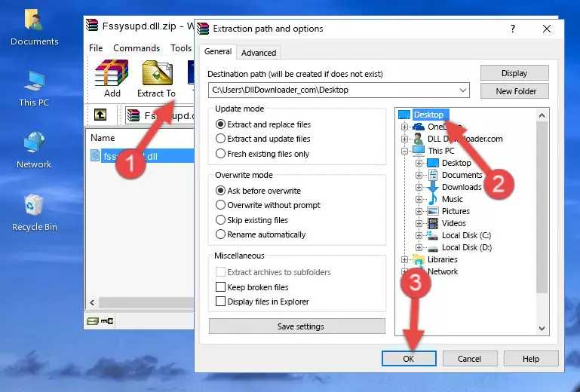Confirm extraction with the OK button
The image size is (580, 392).
click(x=409, y=359)
